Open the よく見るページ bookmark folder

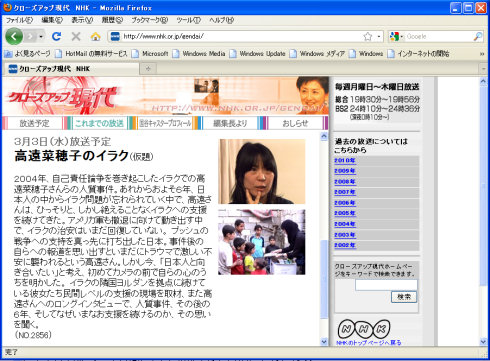(x=27, y=53)
